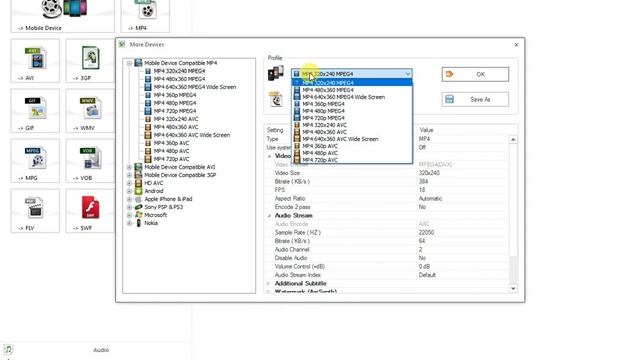
Task: Select the FLV format tile
Action: pyautogui.click(x=35, y=211)
